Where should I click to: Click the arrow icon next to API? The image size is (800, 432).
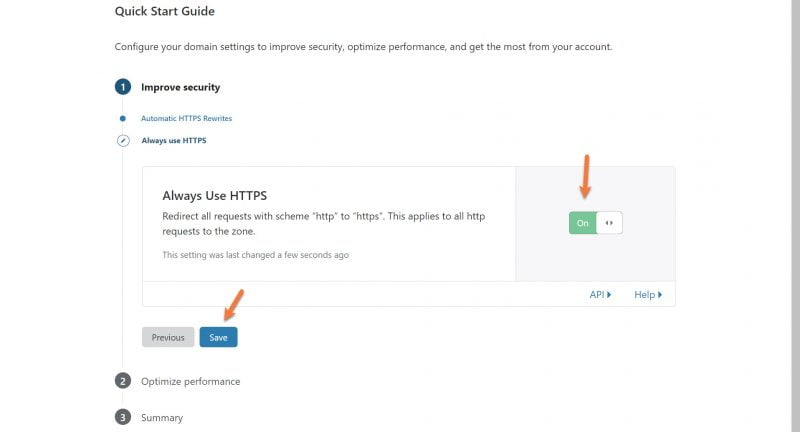point(609,295)
